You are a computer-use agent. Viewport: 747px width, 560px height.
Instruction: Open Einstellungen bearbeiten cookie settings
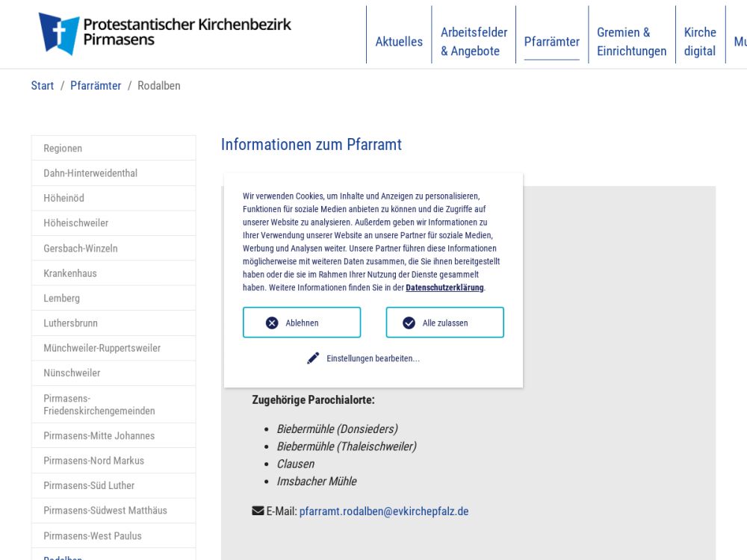pos(372,358)
